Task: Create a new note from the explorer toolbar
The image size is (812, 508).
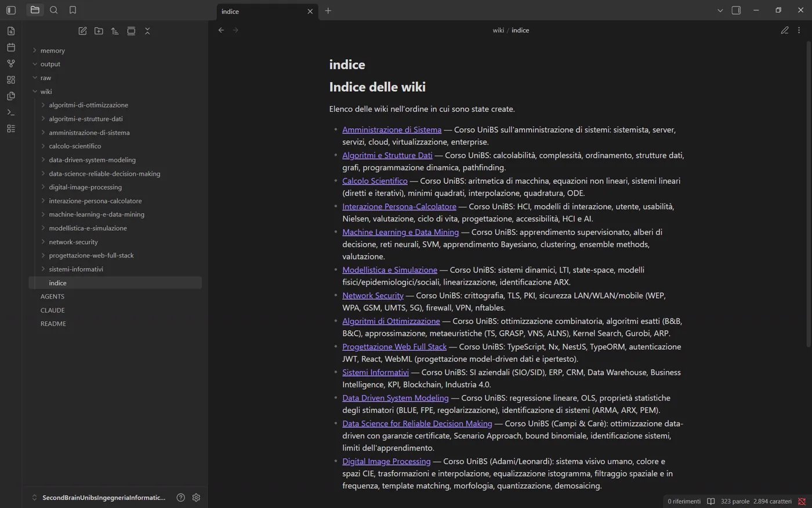Action: [x=82, y=31]
